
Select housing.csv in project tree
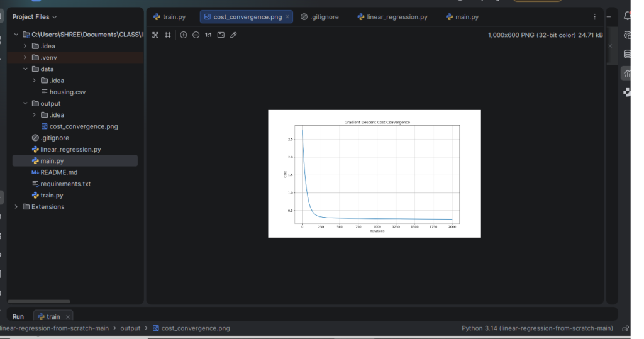[x=64, y=92]
